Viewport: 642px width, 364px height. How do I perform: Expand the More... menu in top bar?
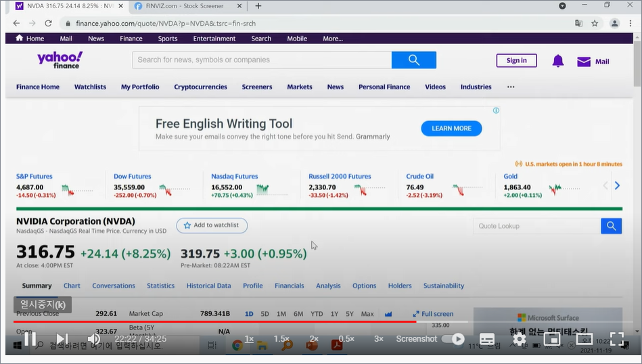[333, 39]
